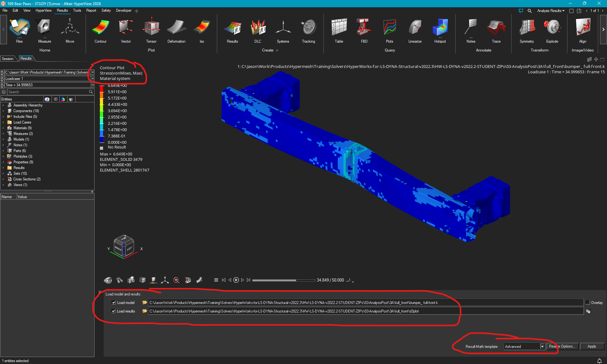
Task: Uncheck the Load model checkbox
Action: point(113,302)
